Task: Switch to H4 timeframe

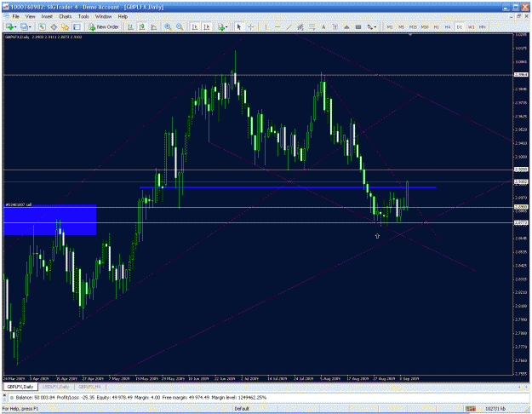Action: point(448,26)
